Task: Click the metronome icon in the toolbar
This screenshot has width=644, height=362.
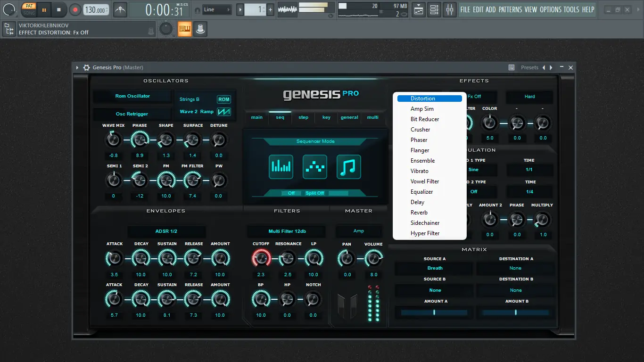Action: (120, 9)
